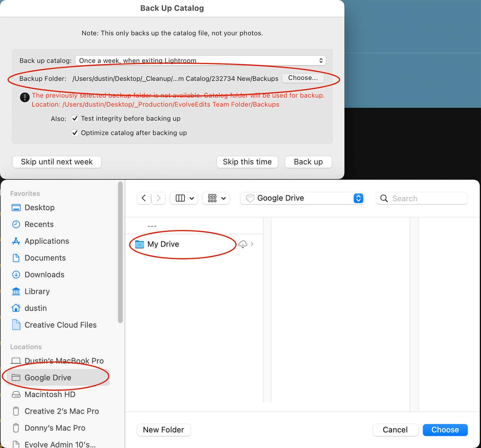This screenshot has height=448, width=481.
Task: Select the My Drive folder
Action: (163, 244)
